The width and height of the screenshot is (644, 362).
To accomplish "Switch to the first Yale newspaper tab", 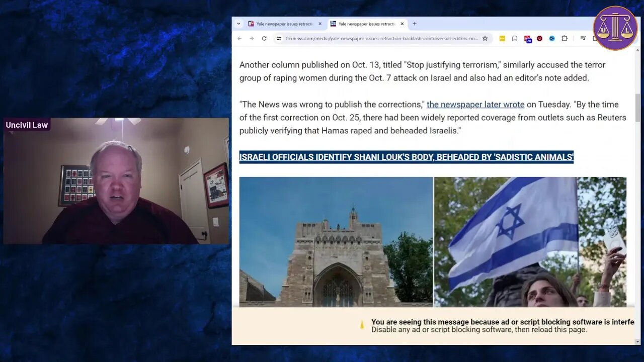I will coord(285,24).
